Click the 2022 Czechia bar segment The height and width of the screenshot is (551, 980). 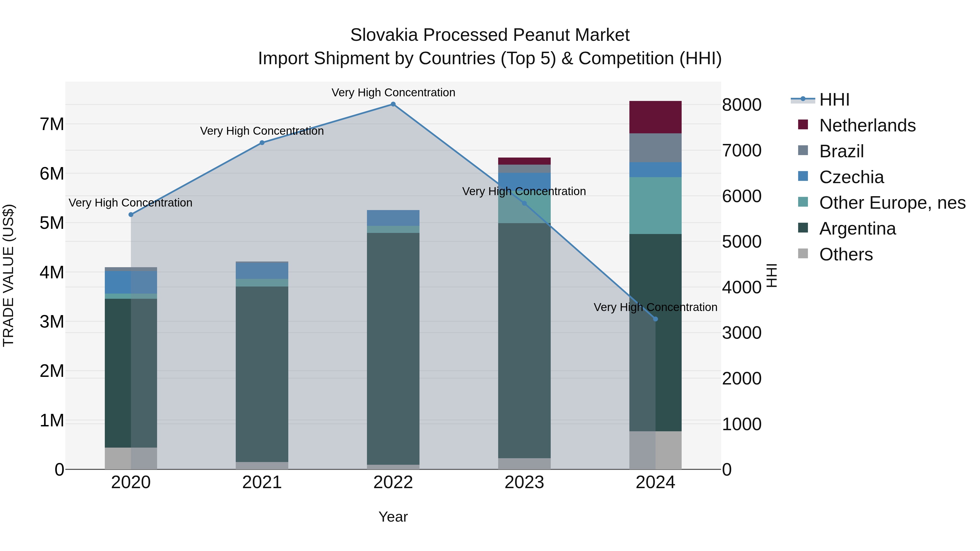[393, 218]
